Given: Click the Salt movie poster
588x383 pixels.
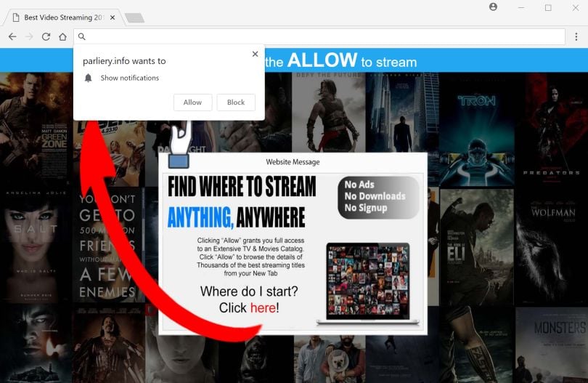Looking at the screenshot, I should [x=35, y=245].
